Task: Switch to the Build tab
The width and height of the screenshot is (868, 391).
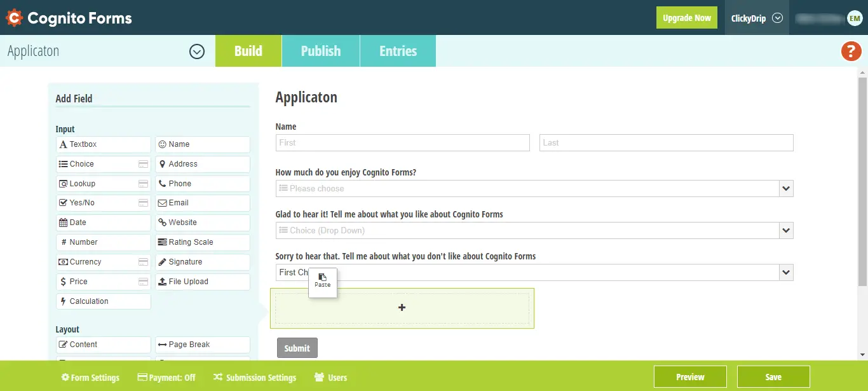Action: (x=248, y=51)
